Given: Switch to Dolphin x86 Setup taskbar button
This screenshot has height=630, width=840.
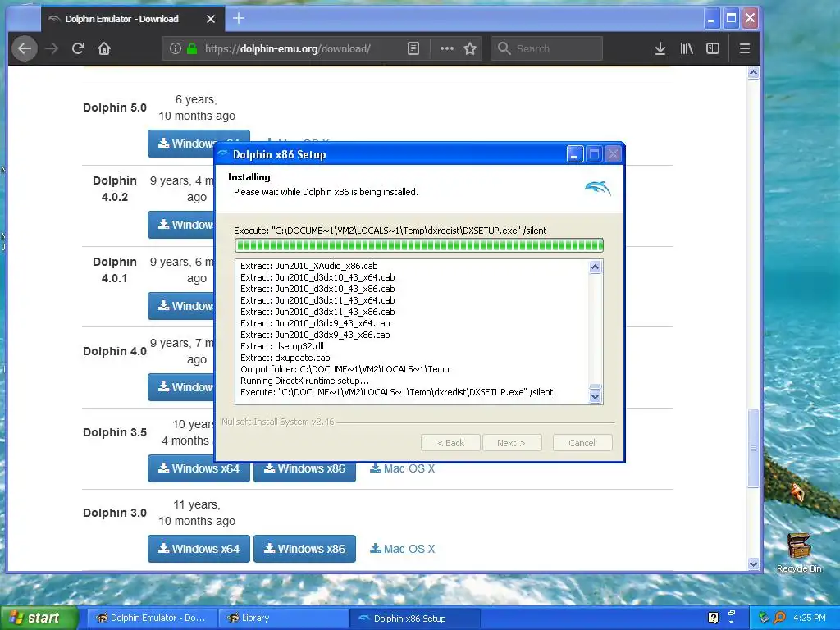Looking at the screenshot, I should click(414, 619).
